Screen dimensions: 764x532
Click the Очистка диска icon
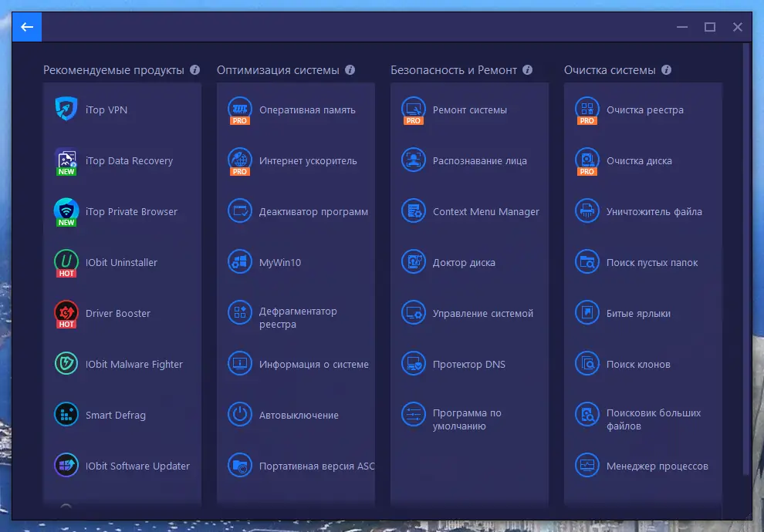tap(587, 161)
